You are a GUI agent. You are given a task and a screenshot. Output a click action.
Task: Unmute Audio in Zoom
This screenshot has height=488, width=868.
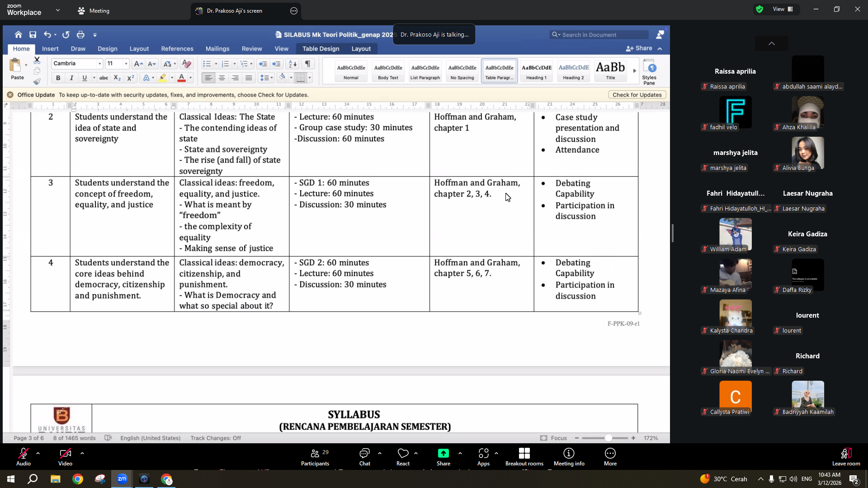click(23, 457)
